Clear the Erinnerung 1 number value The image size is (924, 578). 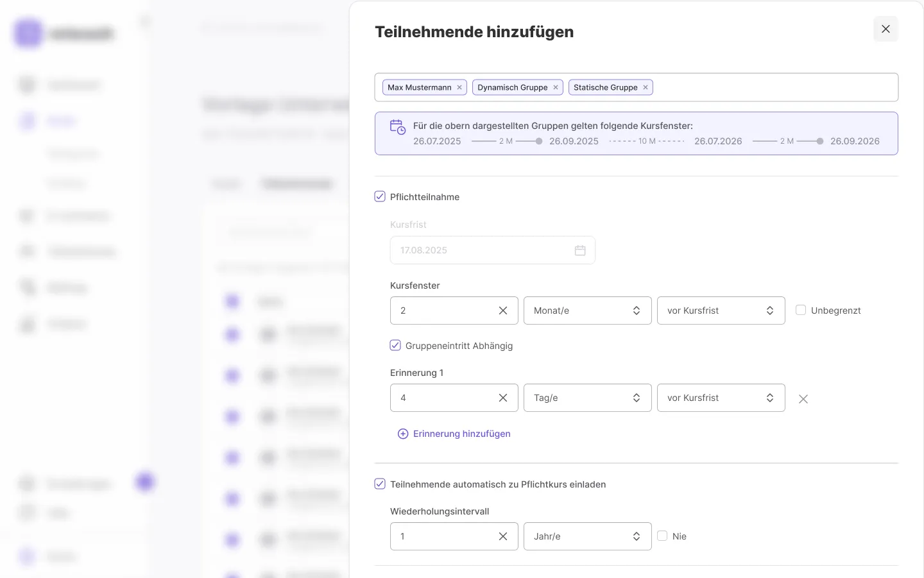coord(503,398)
